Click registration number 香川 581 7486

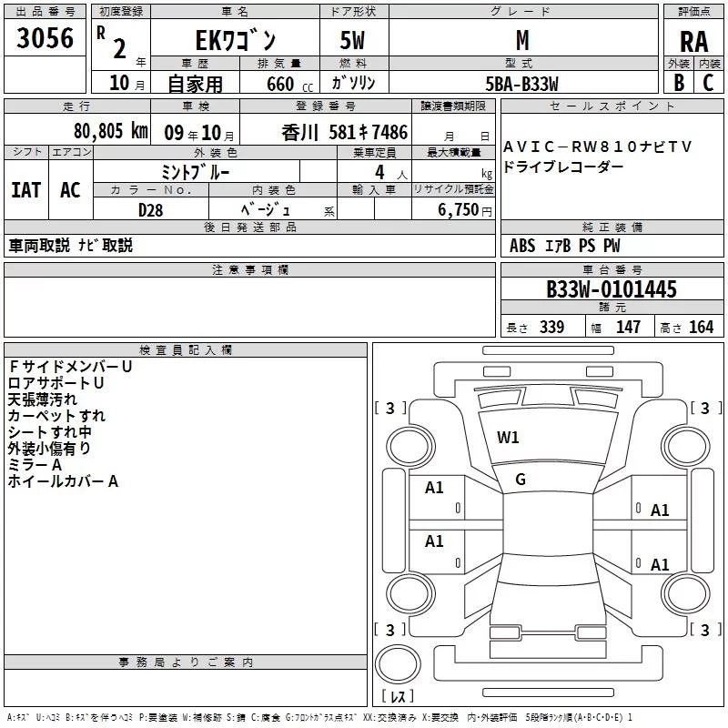click(345, 132)
